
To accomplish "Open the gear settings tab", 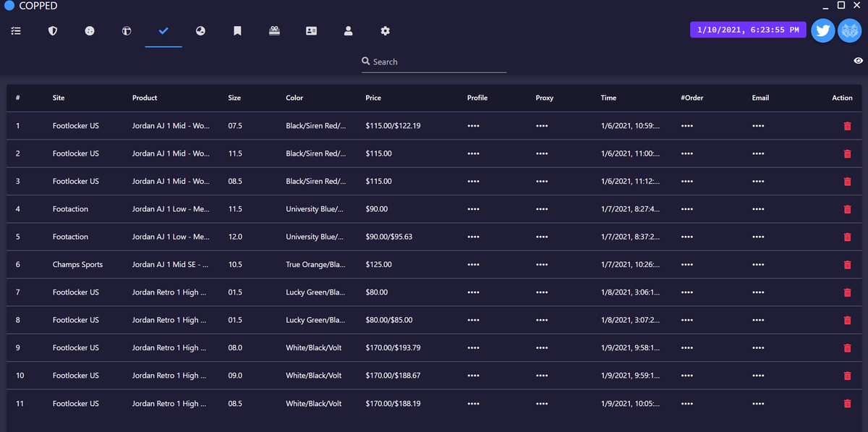I will (x=385, y=31).
